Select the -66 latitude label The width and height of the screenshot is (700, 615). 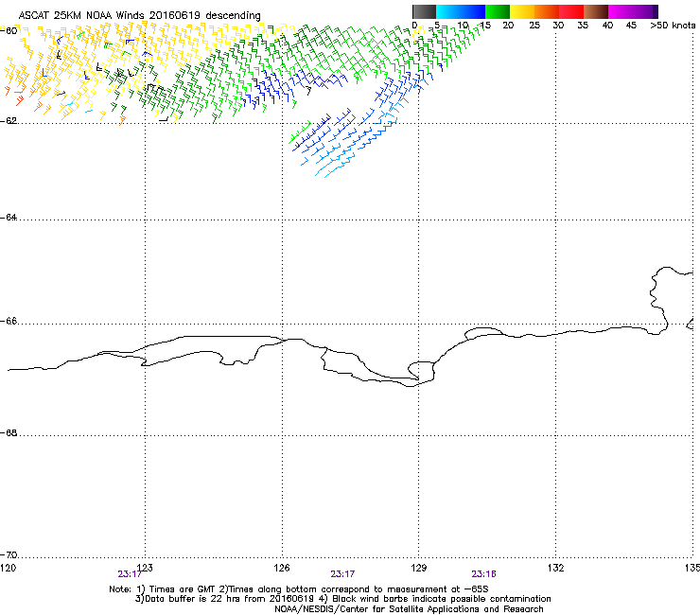9,322
